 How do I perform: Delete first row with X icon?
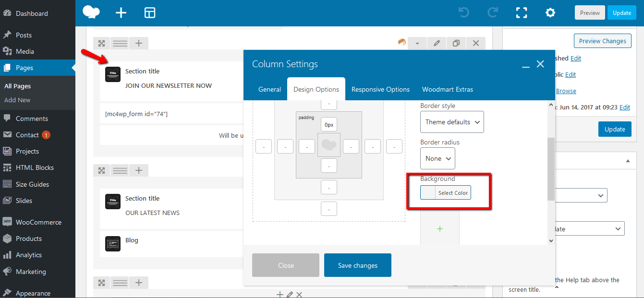476,43
